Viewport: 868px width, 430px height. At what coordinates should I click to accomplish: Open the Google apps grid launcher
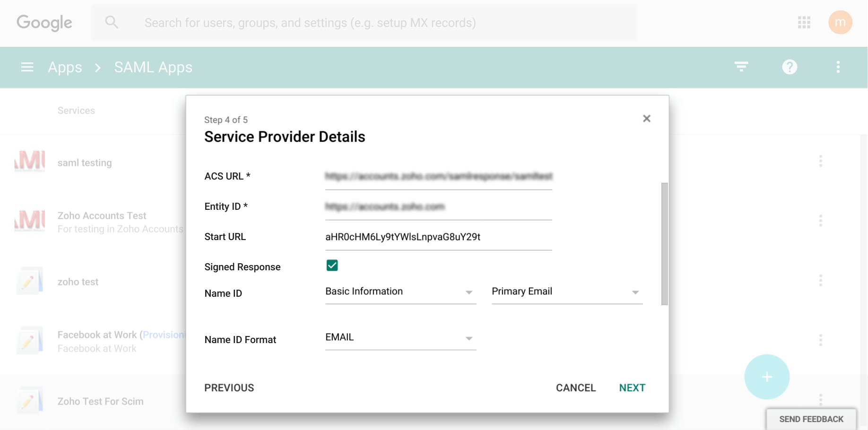[x=804, y=22]
